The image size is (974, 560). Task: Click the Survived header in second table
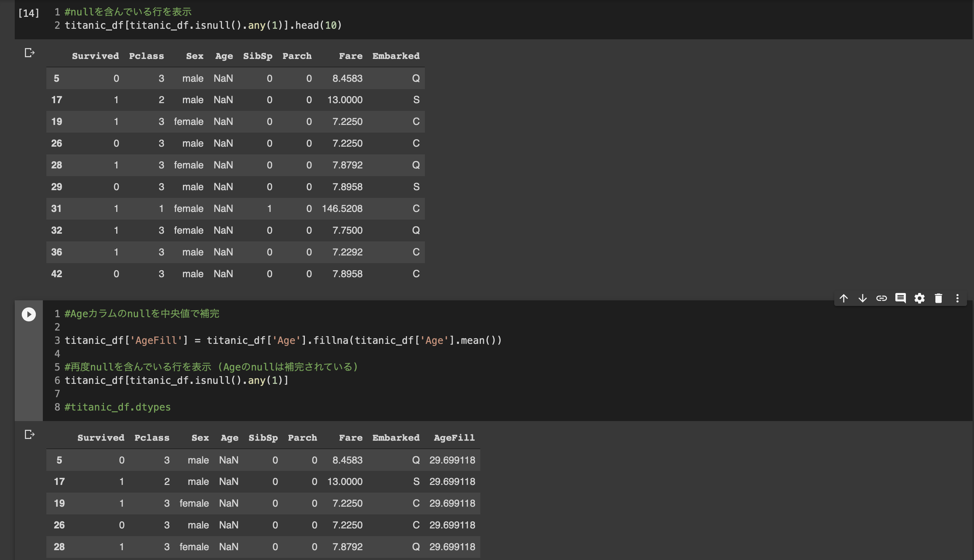pos(100,438)
